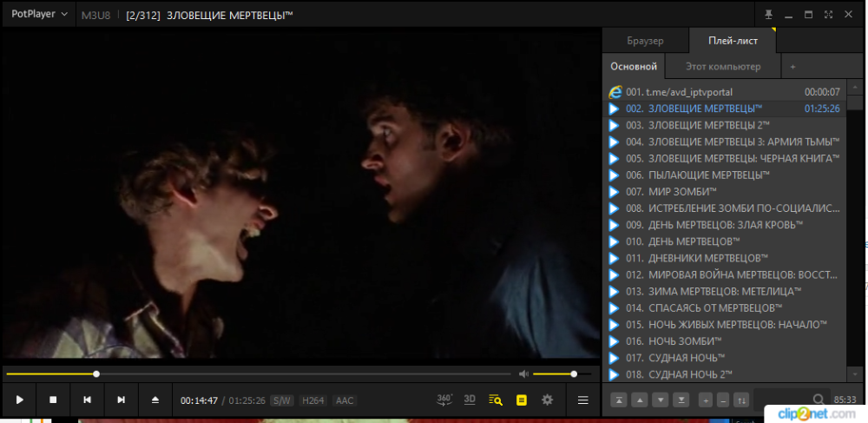Viewport: 868px width, 423px height.
Task: Toggle 3D video mode
Action: (470, 400)
